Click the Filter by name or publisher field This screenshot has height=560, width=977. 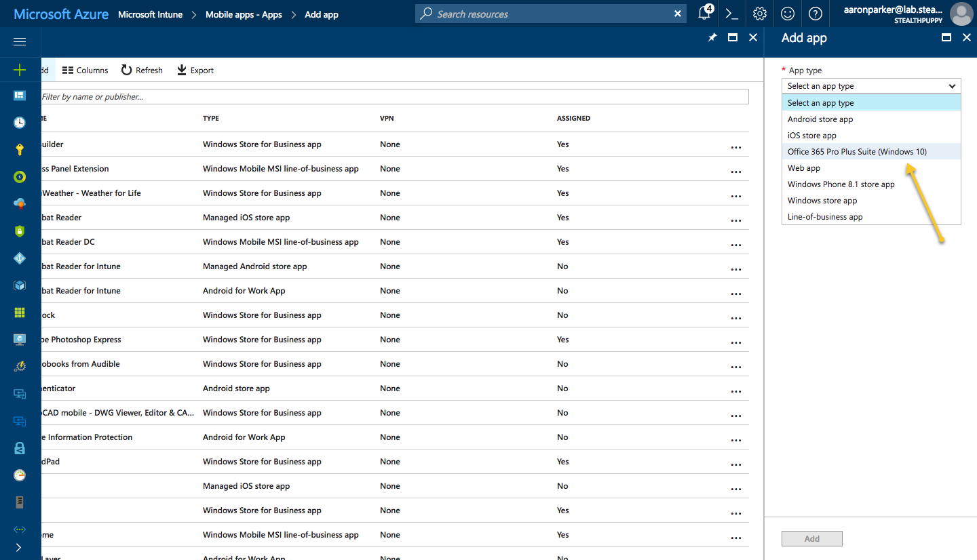coord(394,97)
